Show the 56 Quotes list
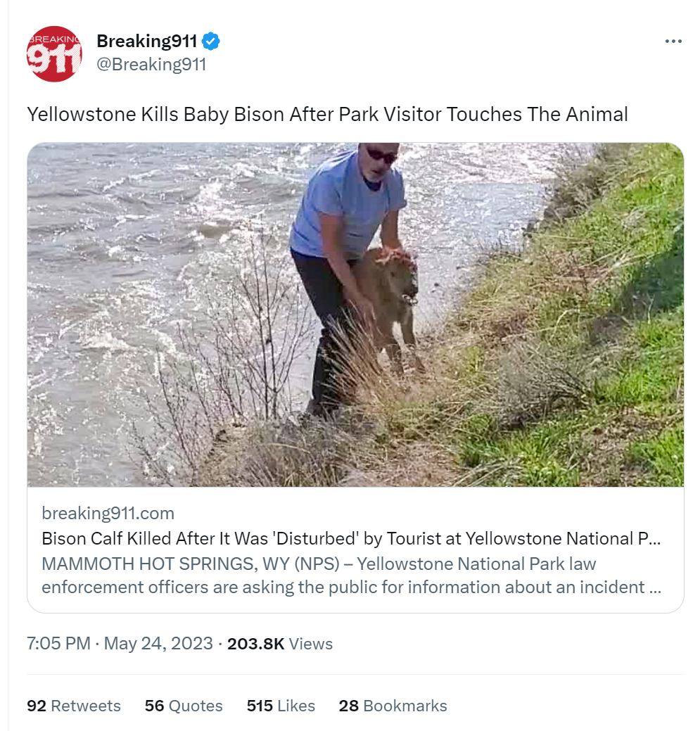Image resolution: width=700 pixels, height=731 pixels. (x=184, y=706)
